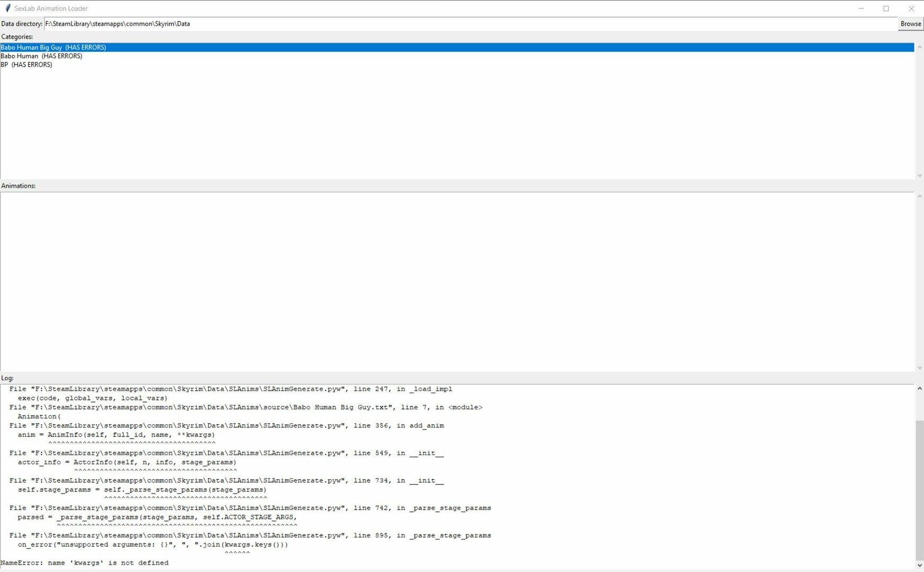Minimize the SexLab Animation Loader window

pos(861,8)
